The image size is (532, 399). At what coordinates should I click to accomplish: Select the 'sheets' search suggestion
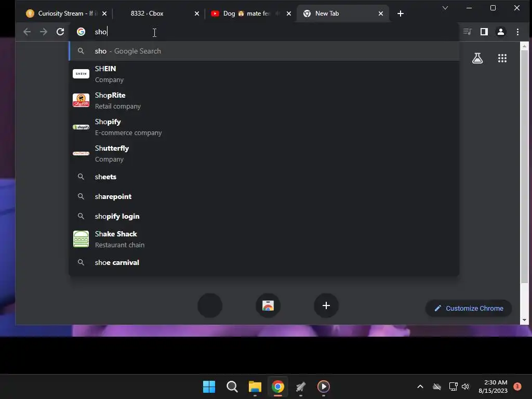264,177
